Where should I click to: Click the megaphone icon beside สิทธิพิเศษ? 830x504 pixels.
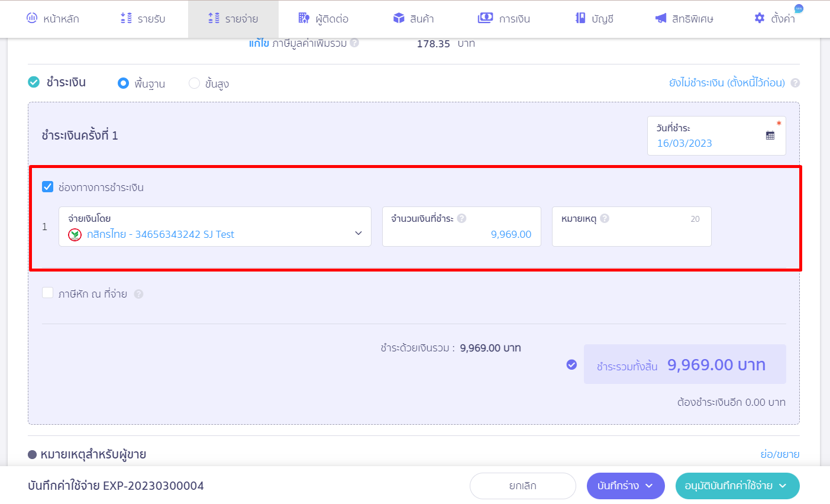661,18
